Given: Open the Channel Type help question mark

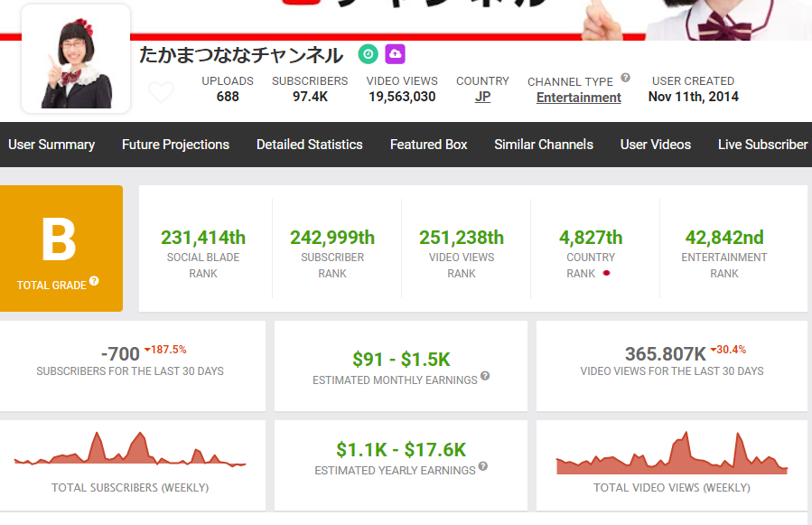Looking at the screenshot, I should [x=626, y=78].
